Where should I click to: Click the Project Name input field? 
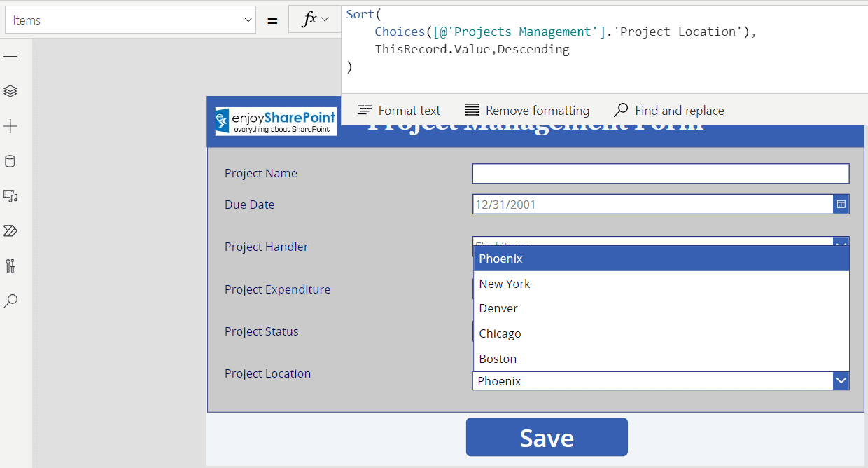660,173
